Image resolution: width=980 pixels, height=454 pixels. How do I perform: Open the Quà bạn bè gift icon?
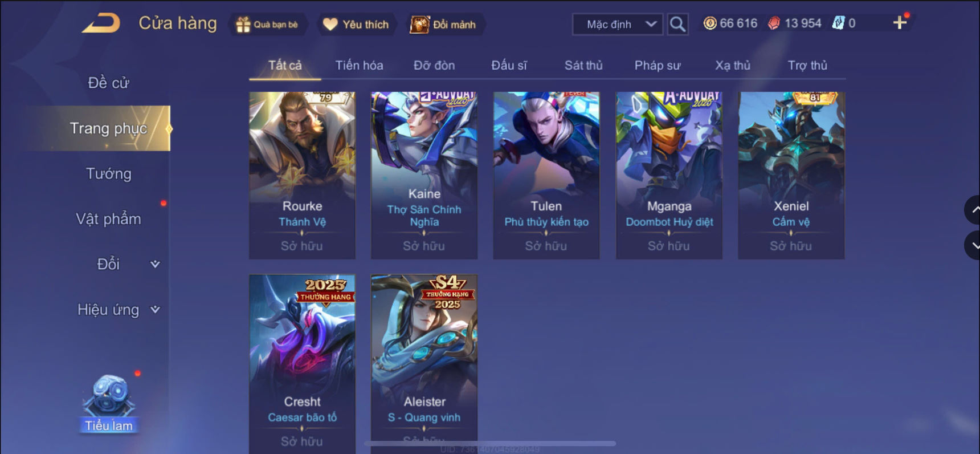pos(243,25)
